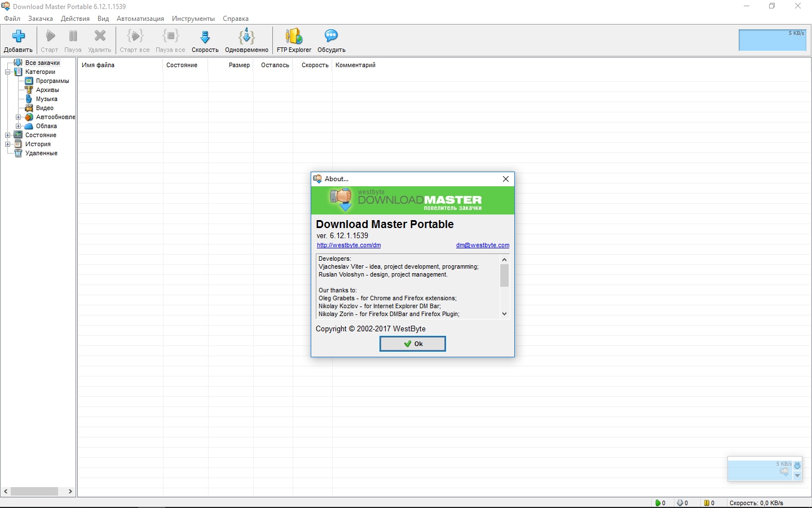Open the Одновременно simultaneous downloads icon
This screenshot has height=508, width=812.
point(246,37)
